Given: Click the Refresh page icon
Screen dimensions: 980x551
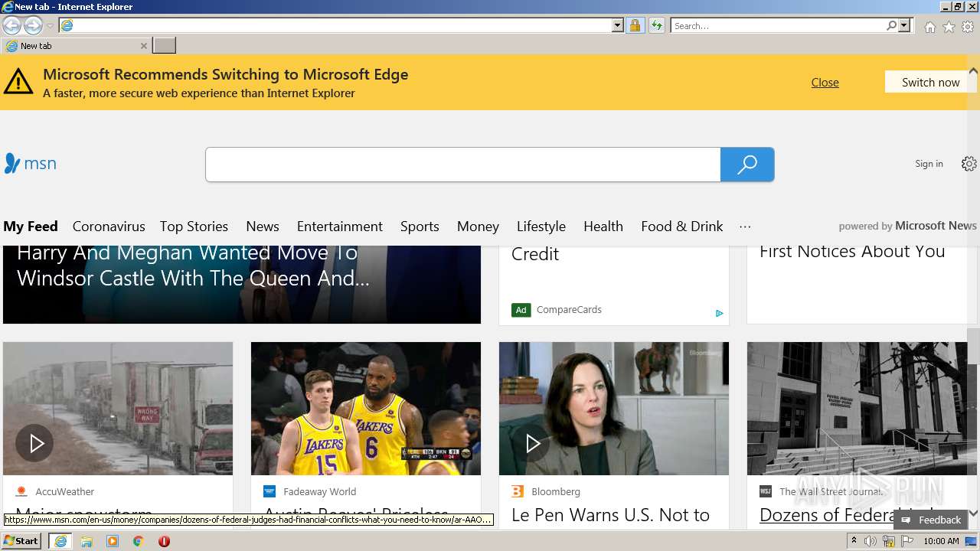Looking at the screenshot, I should tap(657, 25).
